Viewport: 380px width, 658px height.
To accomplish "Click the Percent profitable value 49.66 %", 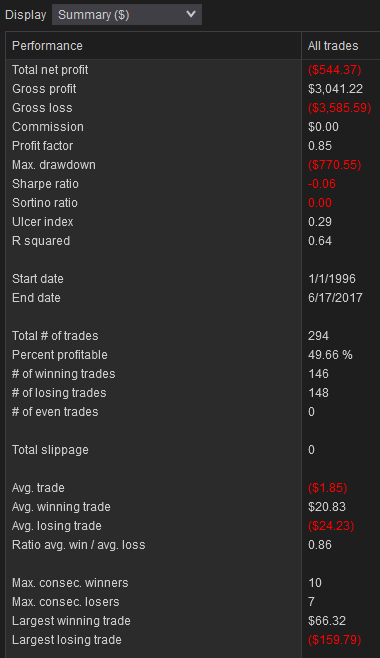I will [x=330, y=355].
